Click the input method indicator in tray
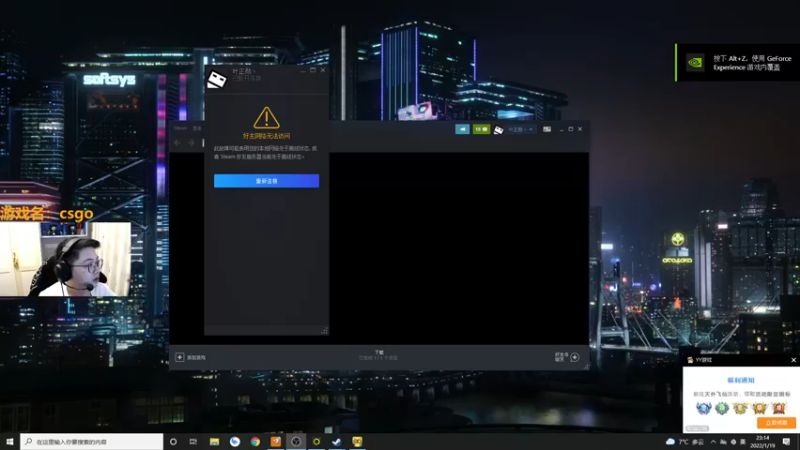 click(743, 442)
